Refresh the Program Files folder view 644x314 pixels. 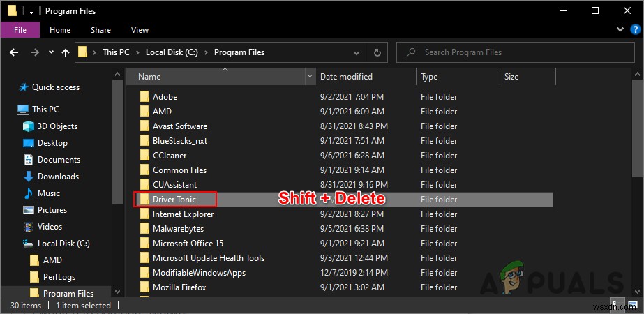pyautogui.click(x=377, y=52)
